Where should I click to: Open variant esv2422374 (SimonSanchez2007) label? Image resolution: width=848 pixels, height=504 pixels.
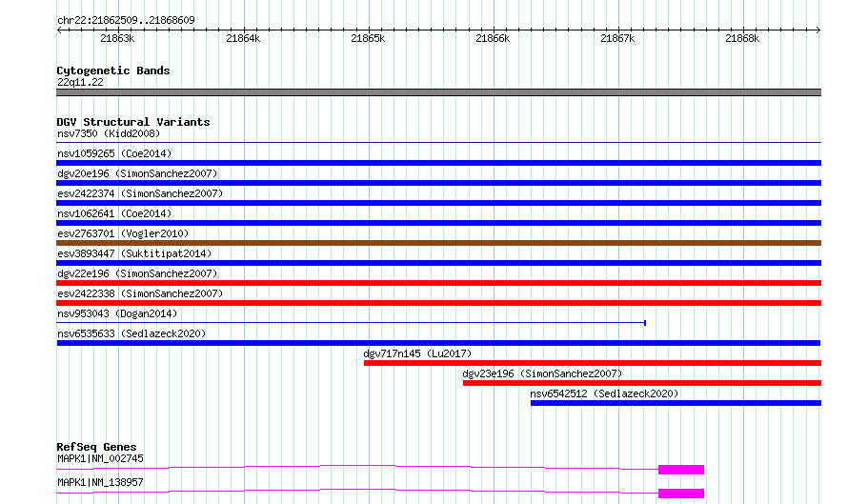(140, 193)
